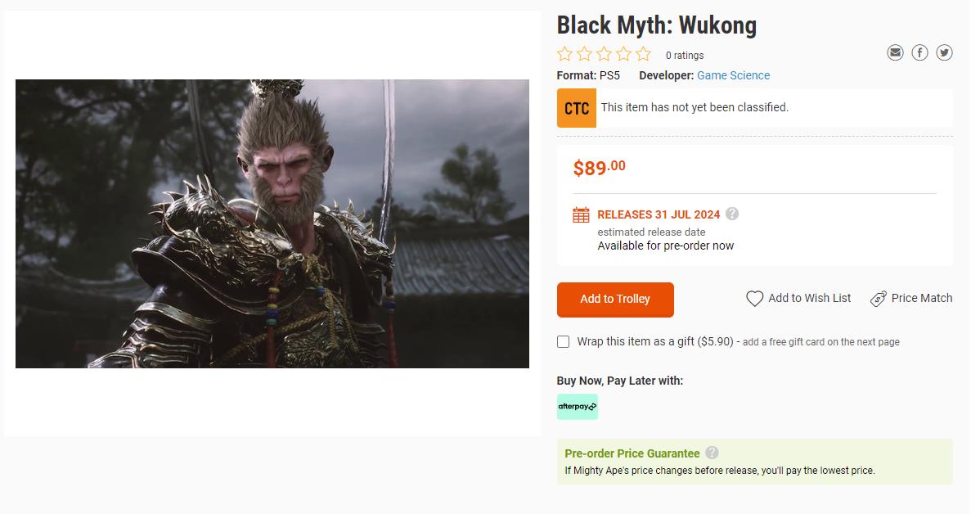
Task: Select the Afterpay payment option
Action: coord(578,407)
